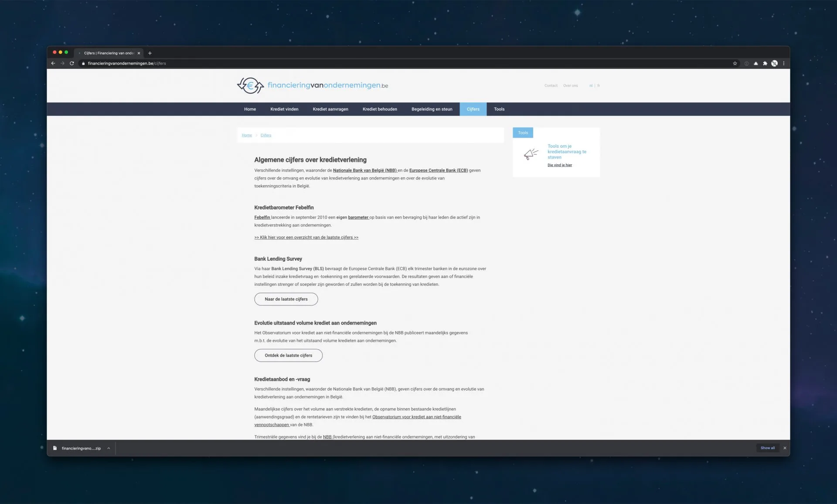Image resolution: width=837 pixels, height=504 pixels.
Task: Open the Begeleiding en steun menu item
Action: [x=432, y=109]
